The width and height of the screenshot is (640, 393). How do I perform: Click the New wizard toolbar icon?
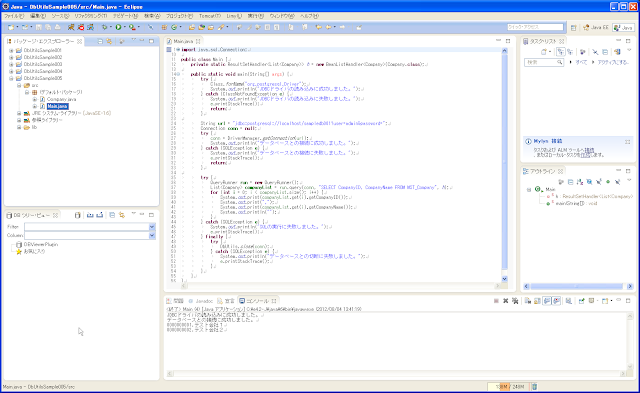(x=11, y=27)
